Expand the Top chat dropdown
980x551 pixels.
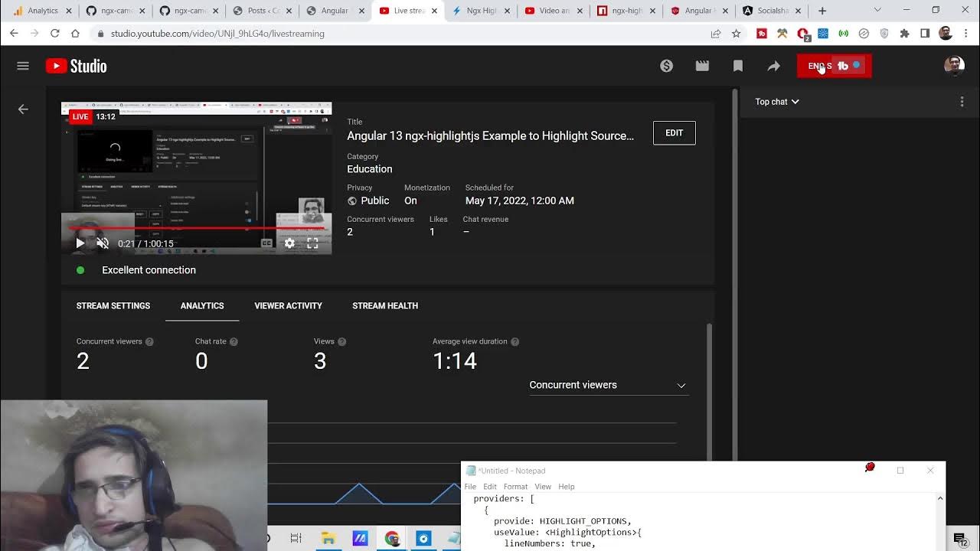click(x=776, y=102)
